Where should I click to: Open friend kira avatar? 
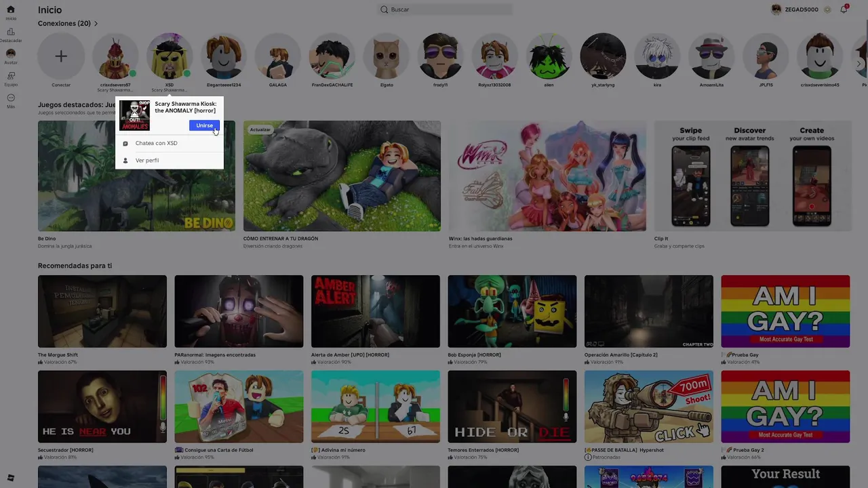[x=658, y=56]
